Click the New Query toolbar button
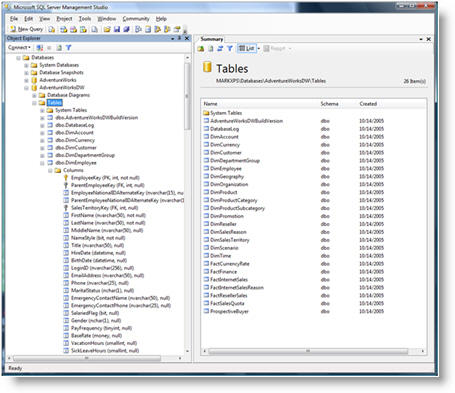This screenshot has width=455, height=393. coord(27,29)
